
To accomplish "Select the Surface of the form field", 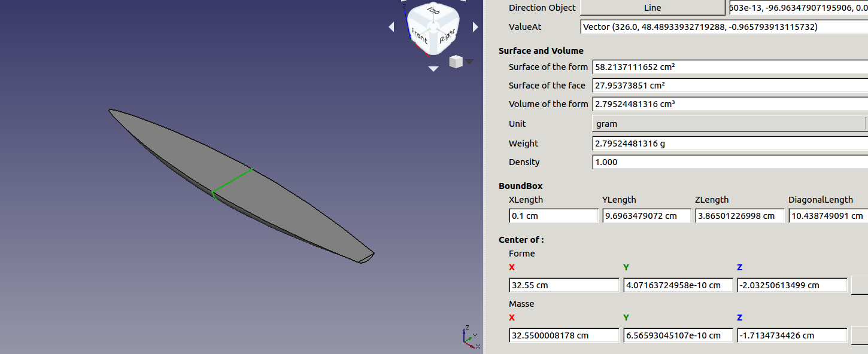I will point(729,67).
